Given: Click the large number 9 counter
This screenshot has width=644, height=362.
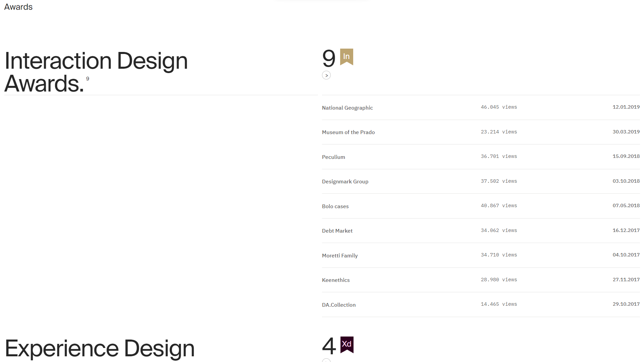Looking at the screenshot, I should tap(329, 58).
